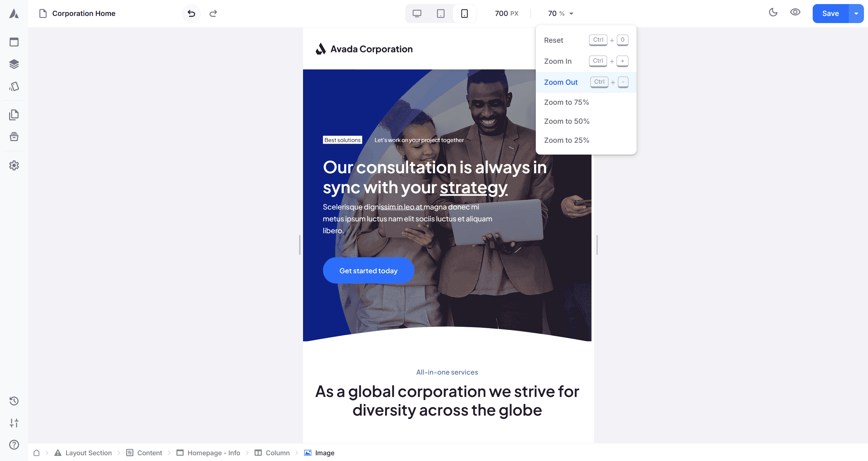The image size is (868, 461).
Task: Click the Reset zoom option
Action: point(553,40)
